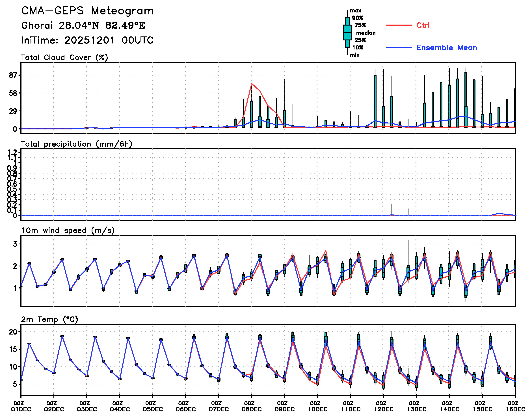Click the 00Z 12DEC time axis label

(x=383, y=406)
